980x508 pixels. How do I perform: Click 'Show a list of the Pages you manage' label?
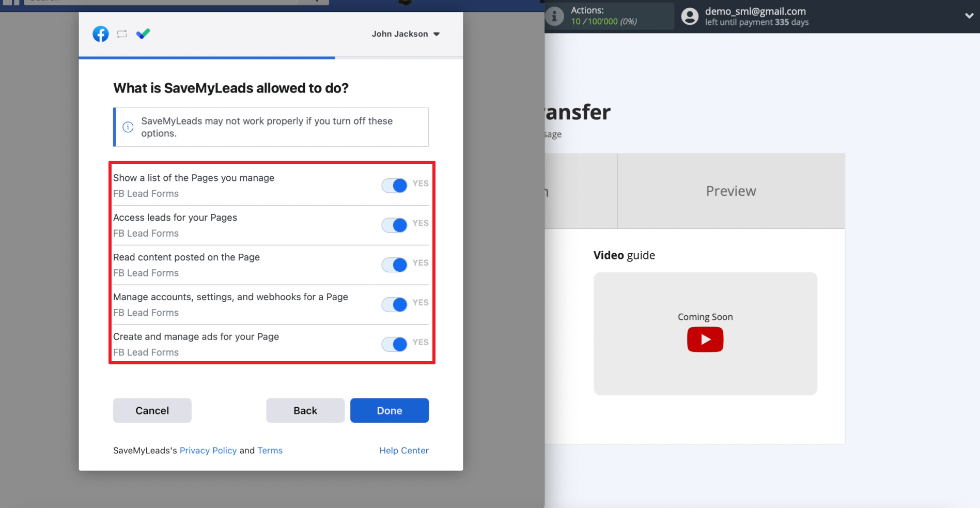click(x=194, y=178)
